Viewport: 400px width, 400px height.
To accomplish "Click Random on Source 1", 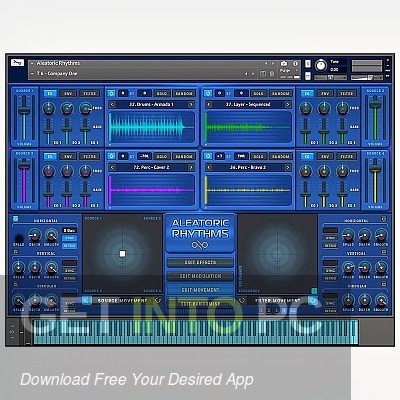I will point(184,94).
